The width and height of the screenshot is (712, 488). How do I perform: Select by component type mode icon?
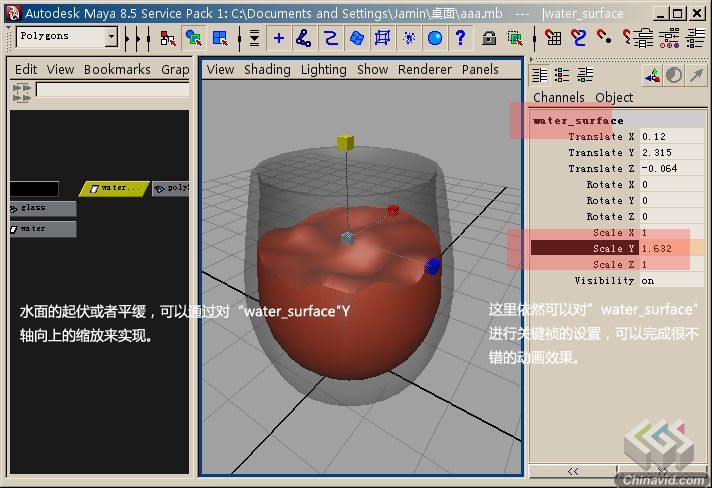(x=220, y=38)
